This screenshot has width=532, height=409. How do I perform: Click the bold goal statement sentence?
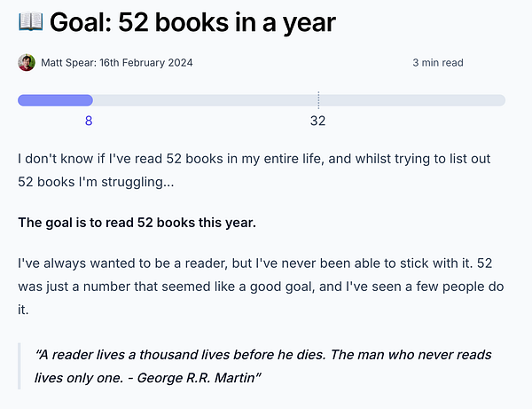pyautogui.click(x=137, y=223)
